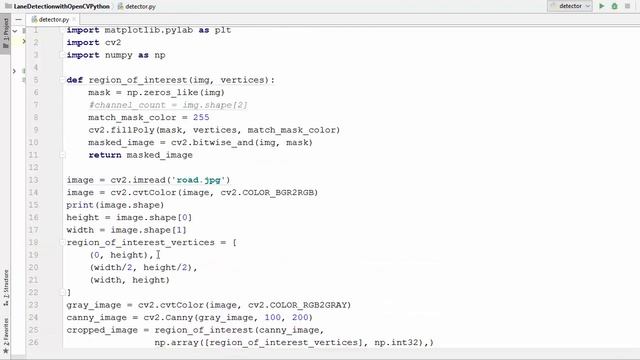Click 'height = image.shape[0]' on line 16
Screen dimensions: 640x360
[129, 218]
